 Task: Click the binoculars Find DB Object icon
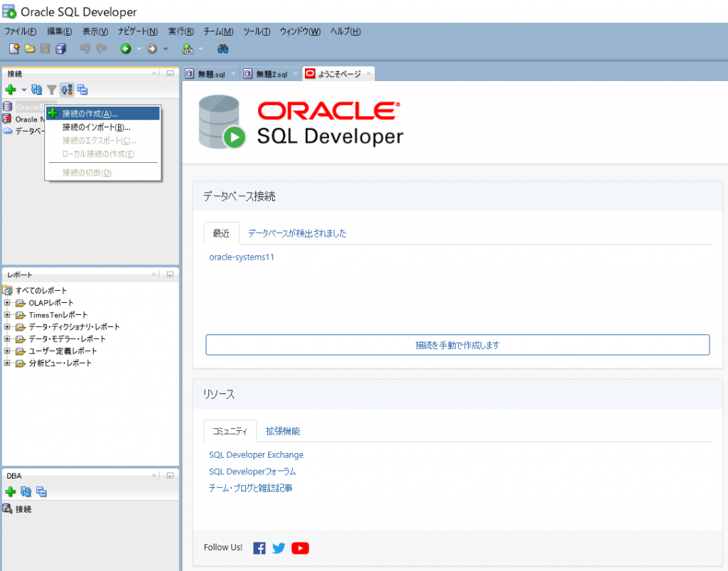click(223, 48)
